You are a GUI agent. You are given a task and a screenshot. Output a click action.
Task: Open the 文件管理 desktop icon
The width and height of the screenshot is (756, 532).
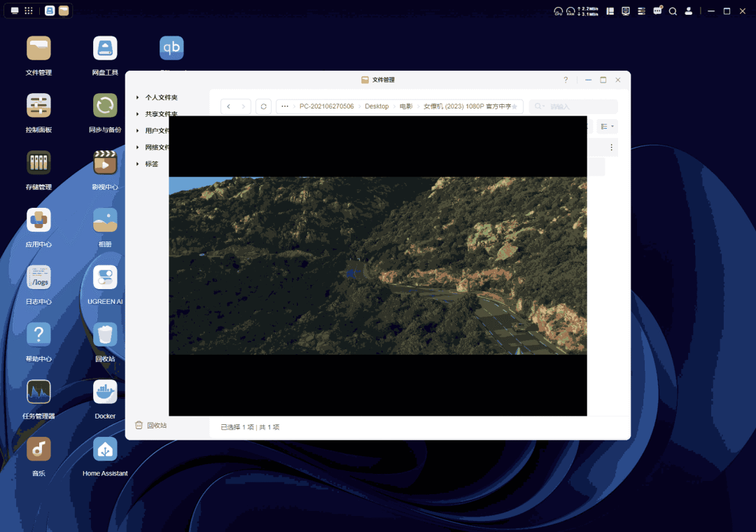38,48
